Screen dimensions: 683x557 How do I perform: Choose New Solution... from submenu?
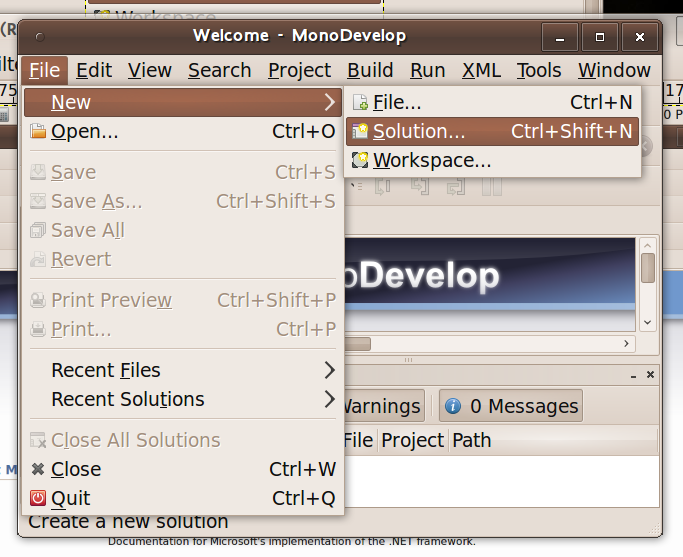click(492, 131)
